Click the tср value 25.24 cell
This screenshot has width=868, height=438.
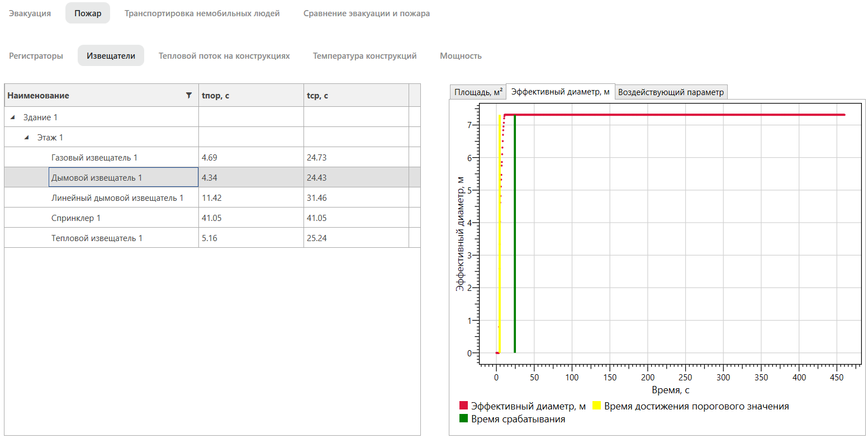pos(356,238)
